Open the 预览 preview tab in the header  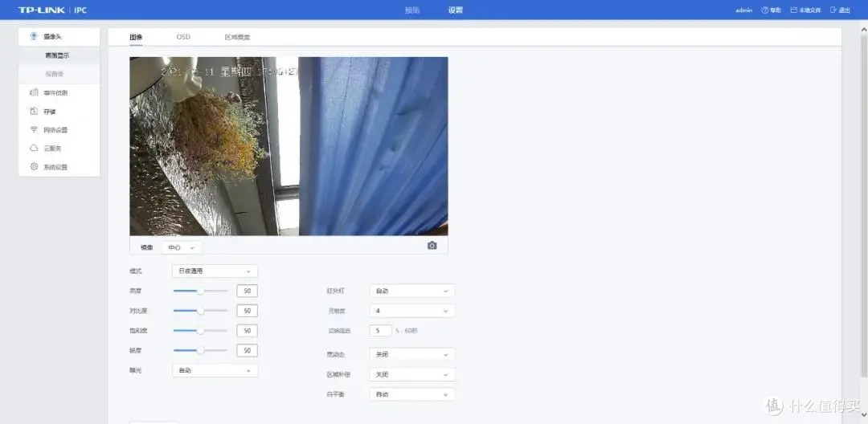tap(411, 10)
